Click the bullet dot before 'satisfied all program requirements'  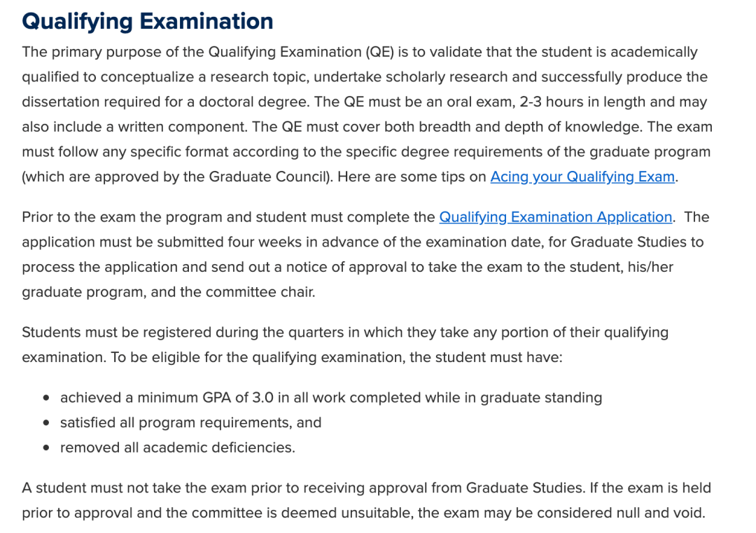pos(46,423)
